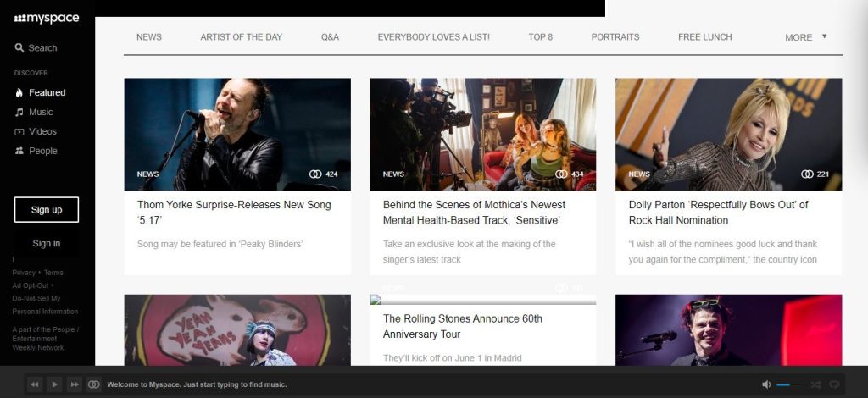Screen dimensions: 868x398
Task: Select the Q&A tab
Action: pos(330,37)
